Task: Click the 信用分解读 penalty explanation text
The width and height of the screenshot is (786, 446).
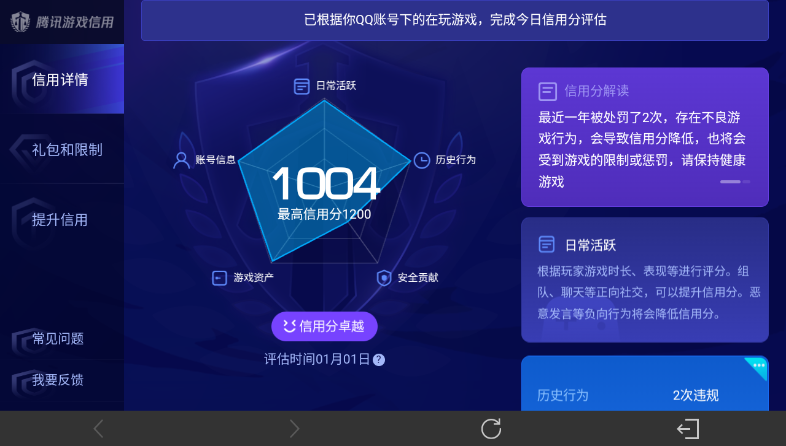Action: point(642,149)
